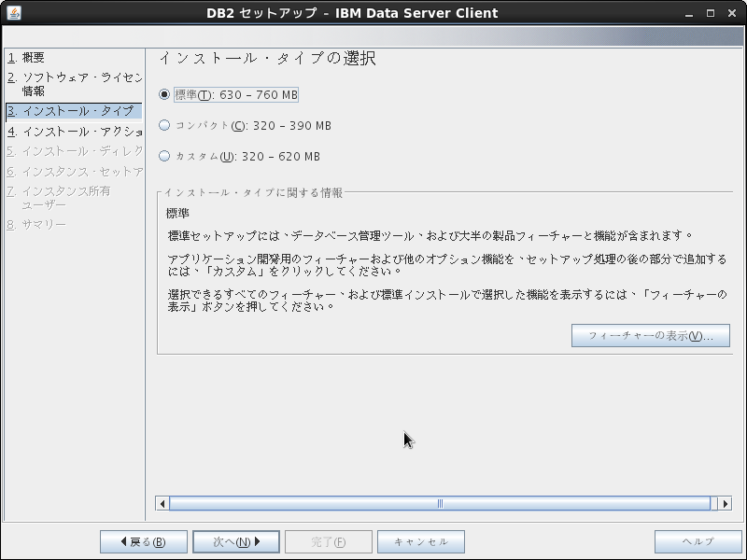The image size is (747, 560).
Task: Select the コンパクト (Compact) install radio button
Action: coord(164,125)
